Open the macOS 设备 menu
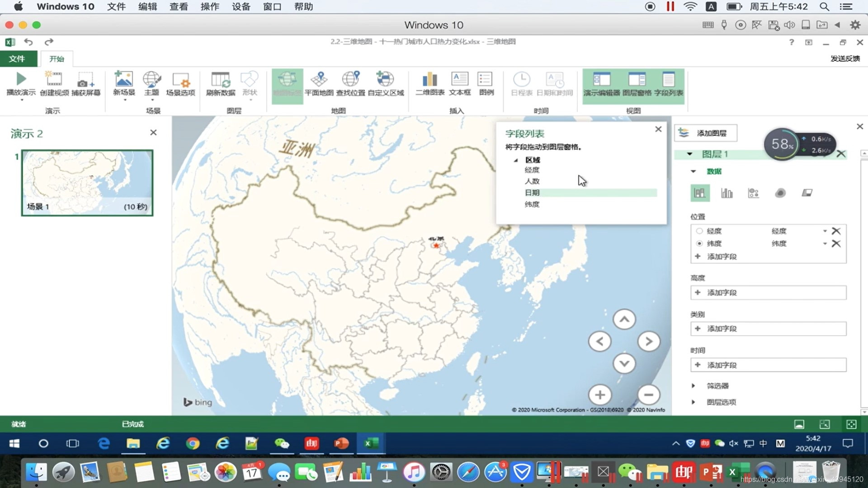Image resolution: width=868 pixels, height=488 pixels. point(241,6)
